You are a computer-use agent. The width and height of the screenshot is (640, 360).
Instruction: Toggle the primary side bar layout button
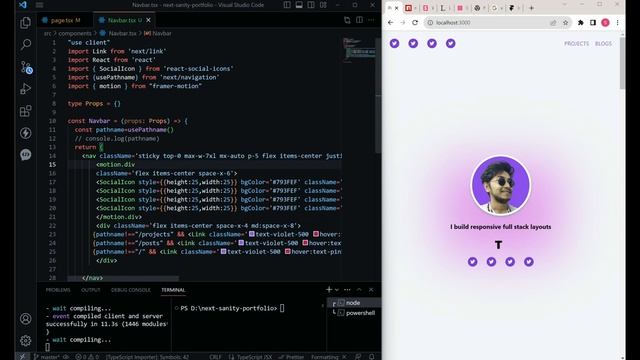(287, 5)
